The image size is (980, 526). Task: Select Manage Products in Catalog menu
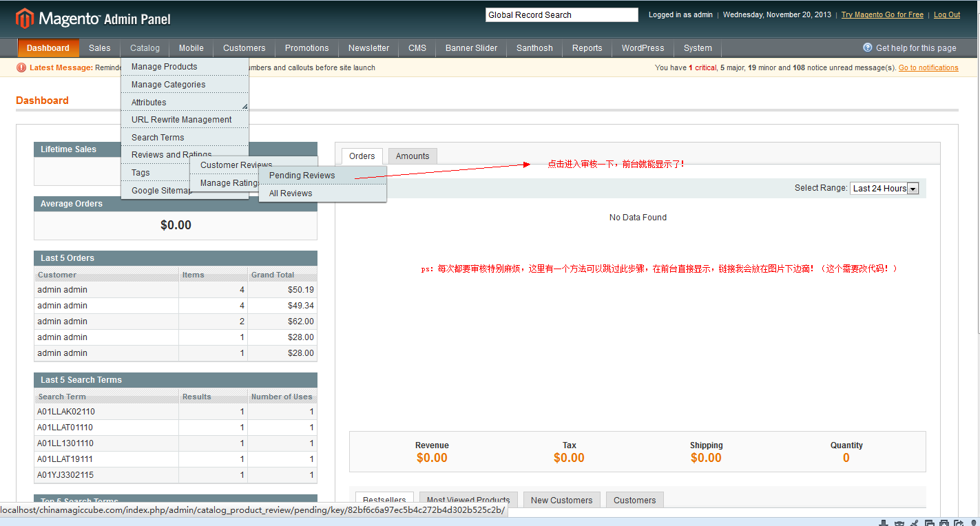[x=185, y=67]
